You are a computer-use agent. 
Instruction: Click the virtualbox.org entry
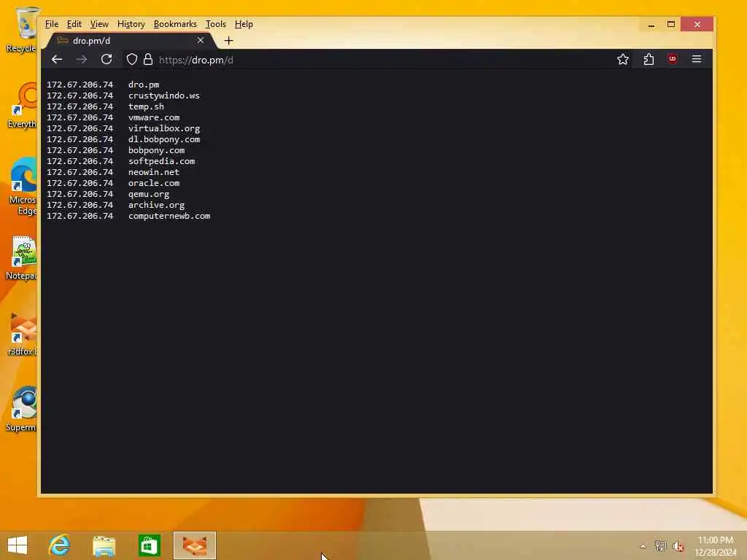[164, 128]
